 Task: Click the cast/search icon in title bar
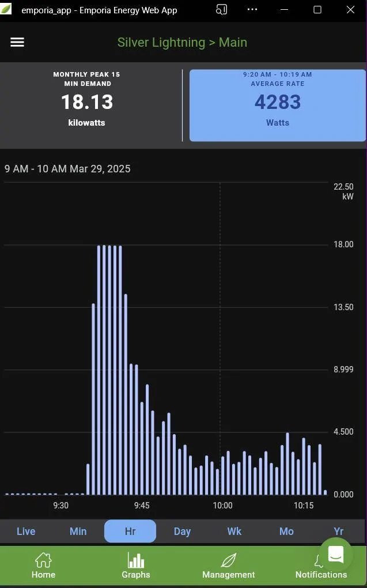pyautogui.click(x=222, y=10)
